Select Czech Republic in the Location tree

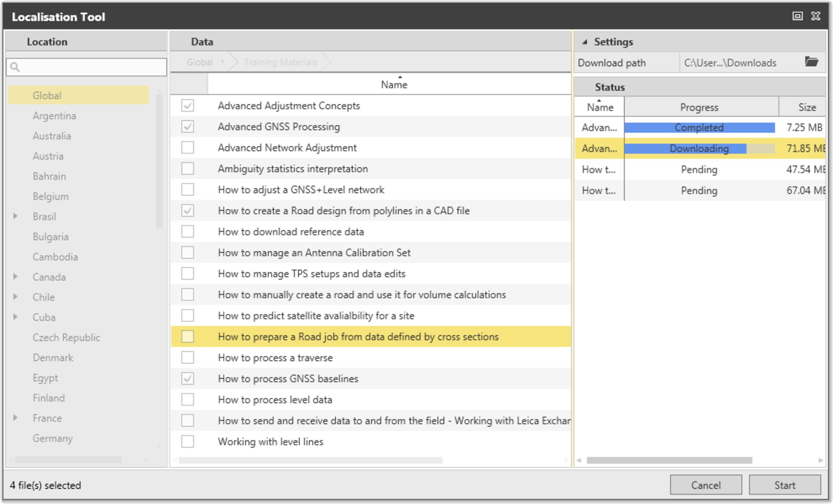pyautogui.click(x=66, y=337)
